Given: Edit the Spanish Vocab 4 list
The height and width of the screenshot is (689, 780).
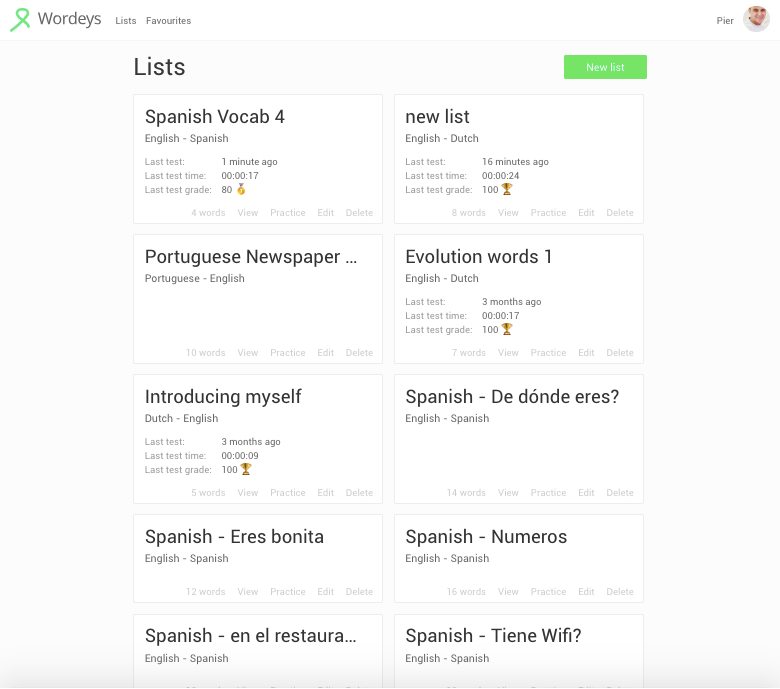Looking at the screenshot, I should point(325,212).
